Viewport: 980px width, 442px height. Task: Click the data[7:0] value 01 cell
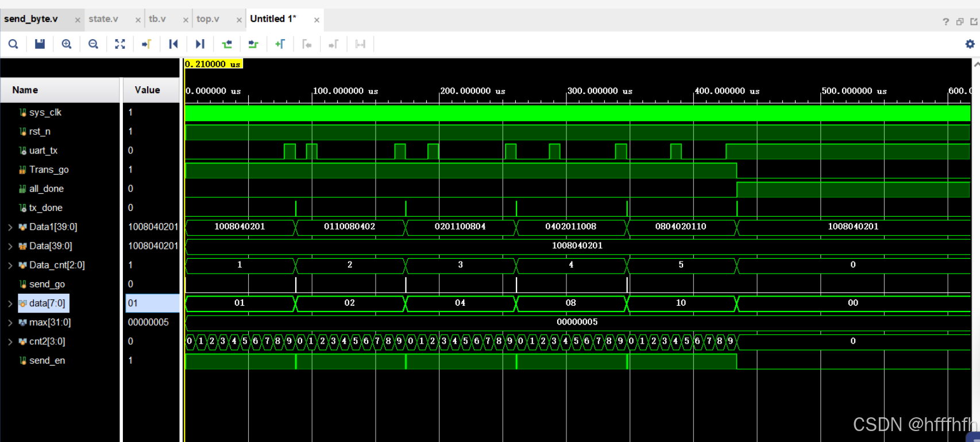click(153, 303)
